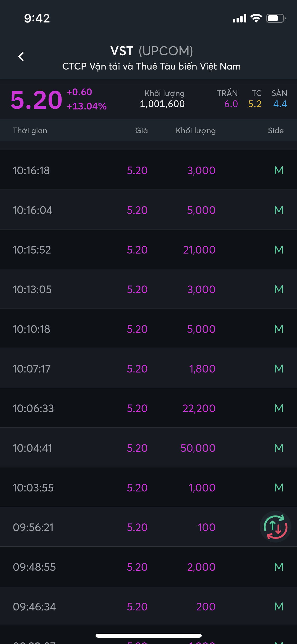Tap the M side marker at 10:16:18
The width and height of the screenshot is (297, 644).
coord(279,171)
